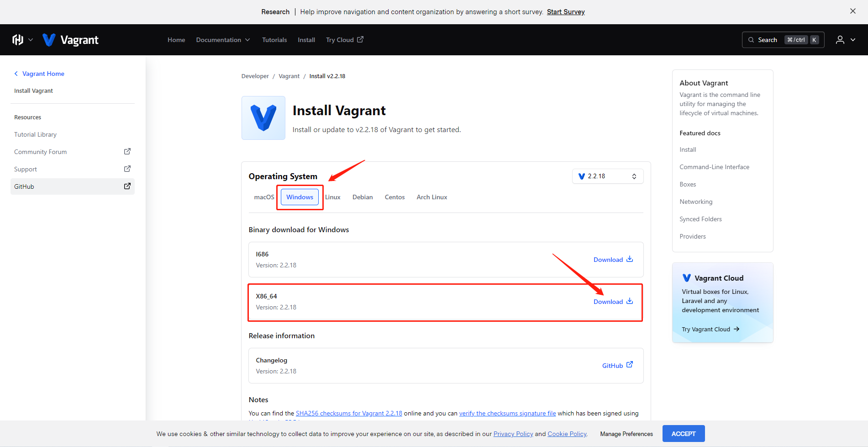Click the Changelog GitHub external link icon
Viewport: 868px width, 447px height.
click(x=630, y=365)
